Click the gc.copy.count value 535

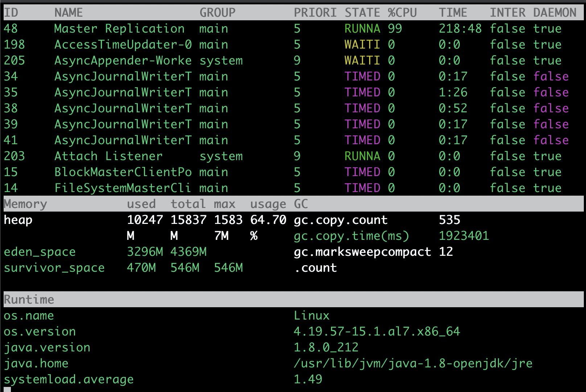[450, 220]
